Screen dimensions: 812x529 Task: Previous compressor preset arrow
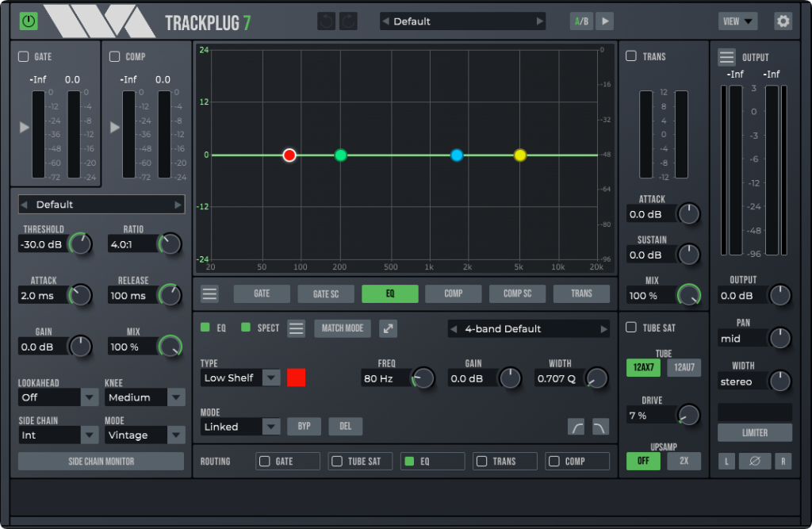pyautogui.click(x=24, y=205)
